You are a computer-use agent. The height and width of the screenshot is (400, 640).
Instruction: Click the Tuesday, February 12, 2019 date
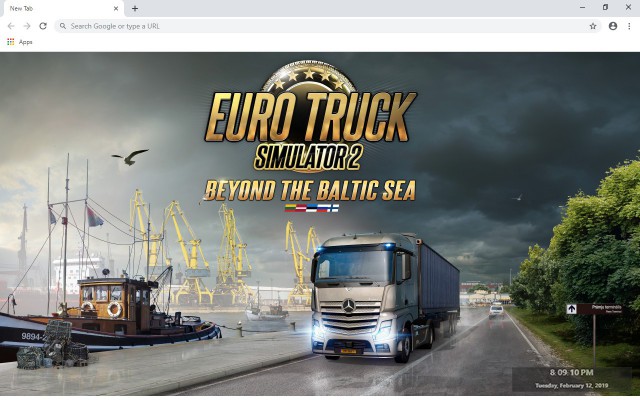click(x=571, y=385)
